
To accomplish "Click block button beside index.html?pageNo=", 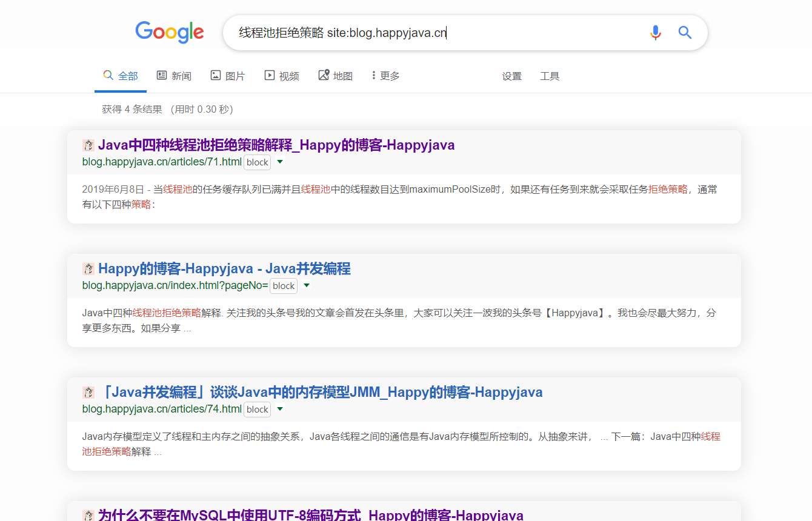I will pos(284,286).
